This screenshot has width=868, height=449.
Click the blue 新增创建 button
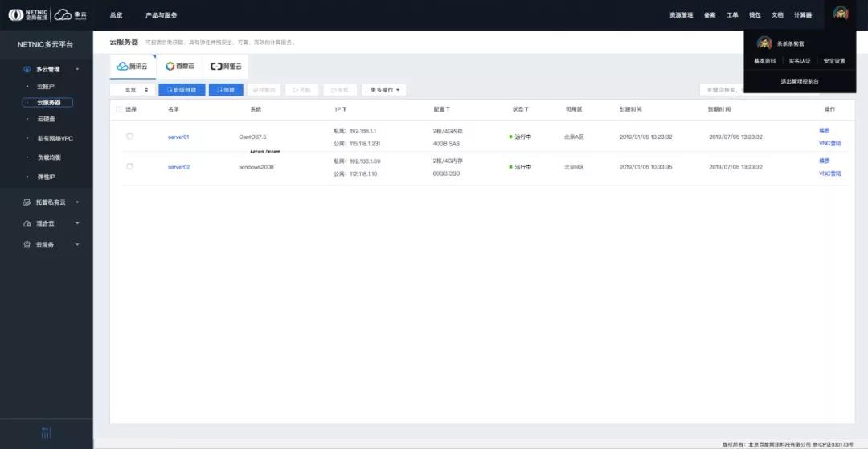(x=182, y=90)
